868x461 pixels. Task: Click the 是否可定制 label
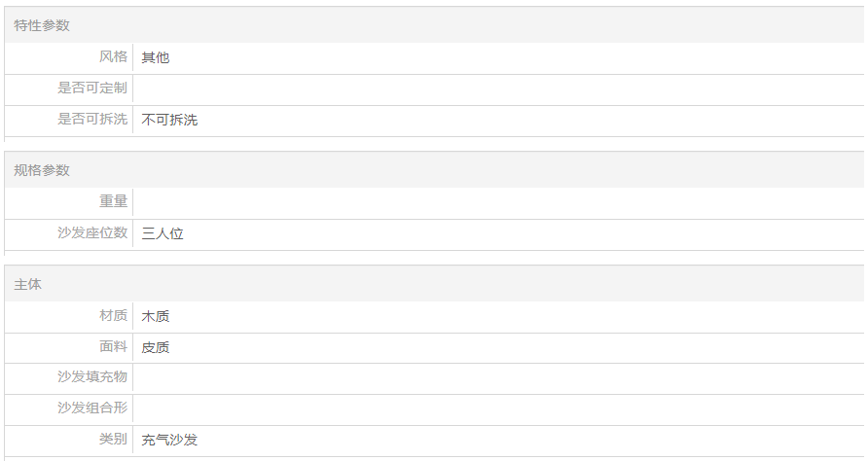tap(92, 89)
